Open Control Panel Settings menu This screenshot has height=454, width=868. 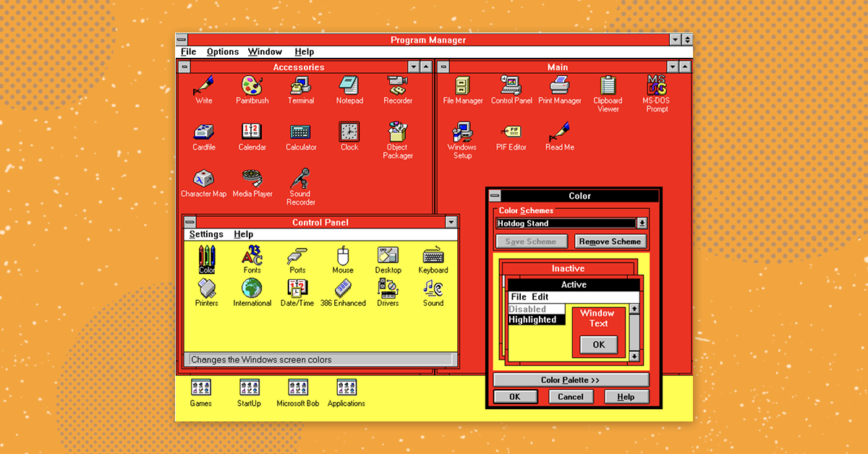click(x=206, y=234)
